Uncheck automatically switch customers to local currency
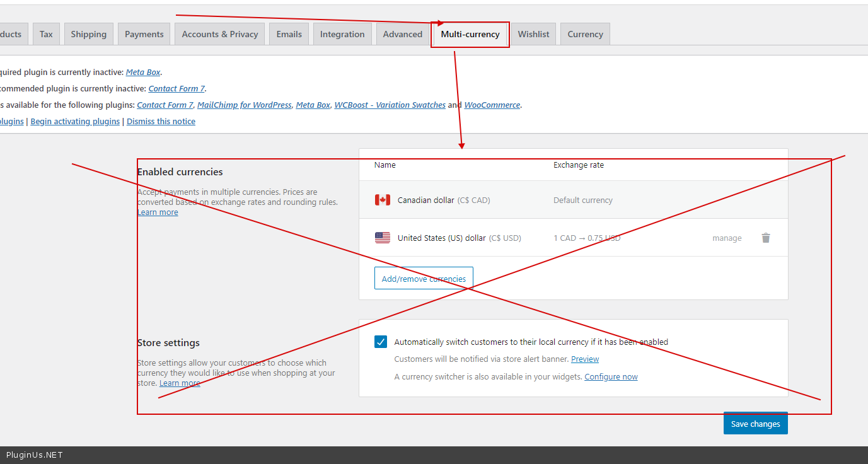 pos(380,342)
